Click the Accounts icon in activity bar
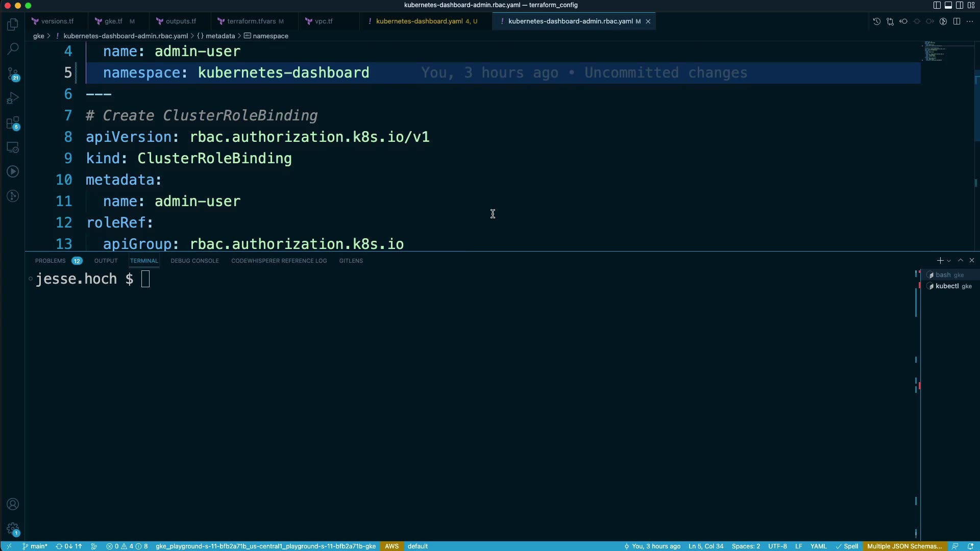This screenshot has height=551, width=980. click(x=13, y=504)
